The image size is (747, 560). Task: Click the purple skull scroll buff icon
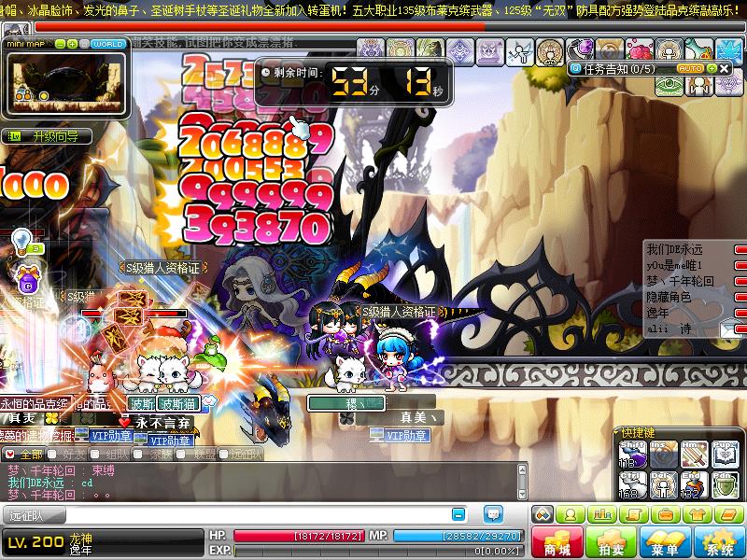489,51
